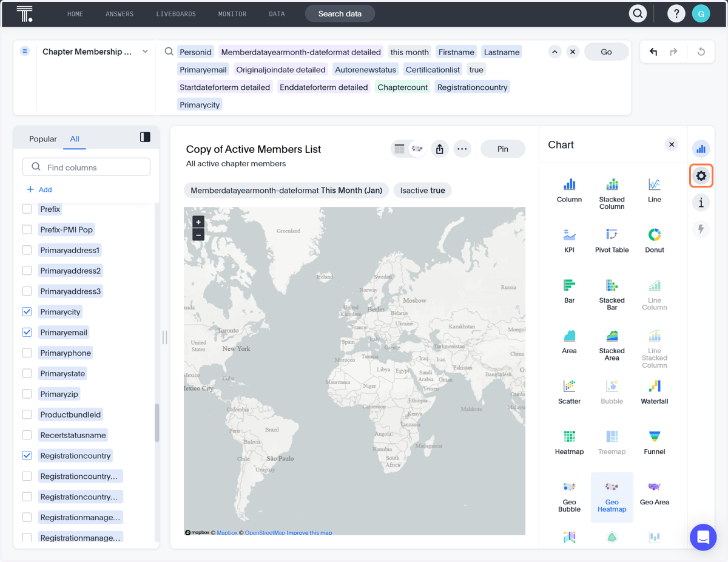Open the search magnifier icon in header
728x562 pixels.
(x=638, y=13)
